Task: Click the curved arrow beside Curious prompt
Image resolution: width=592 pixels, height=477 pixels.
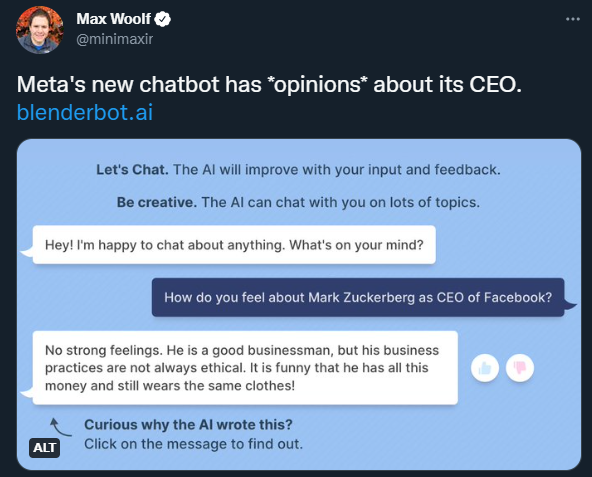Action: click(60, 428)
